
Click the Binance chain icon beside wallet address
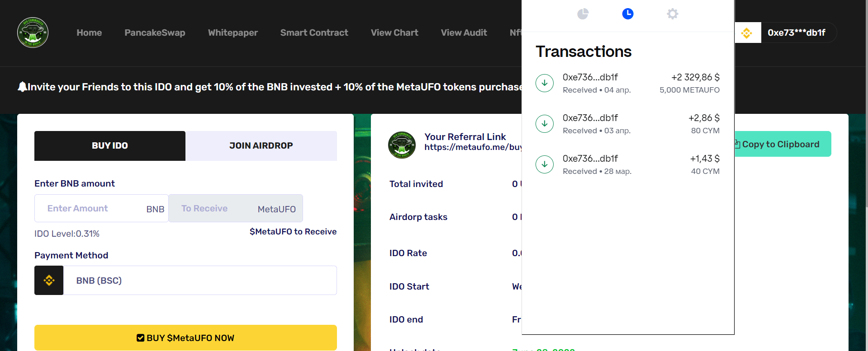click(747, 33)
